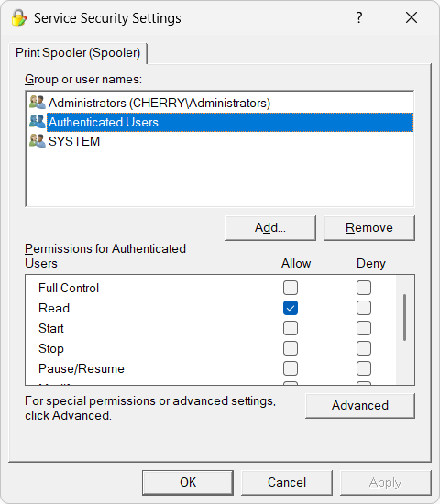
Task: Select Administrators (CHERRY\Administrators) entry
Action: click(159, 103)
